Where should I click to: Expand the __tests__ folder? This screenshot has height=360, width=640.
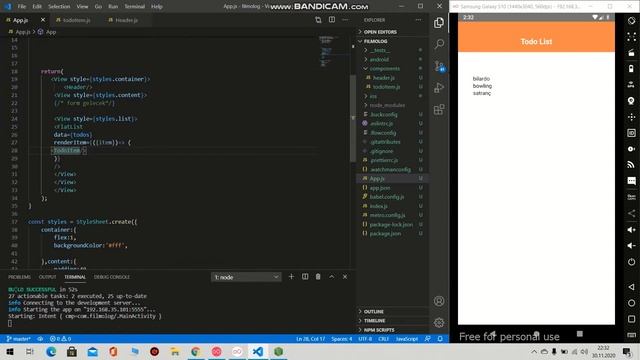click(393, 50)
